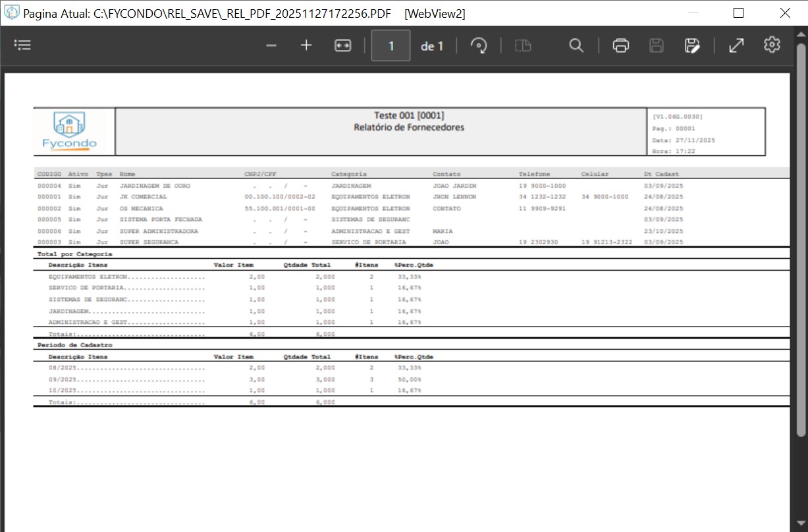Maximize the WebView2 window
808x532 pixels.
[x=738, y=13]
